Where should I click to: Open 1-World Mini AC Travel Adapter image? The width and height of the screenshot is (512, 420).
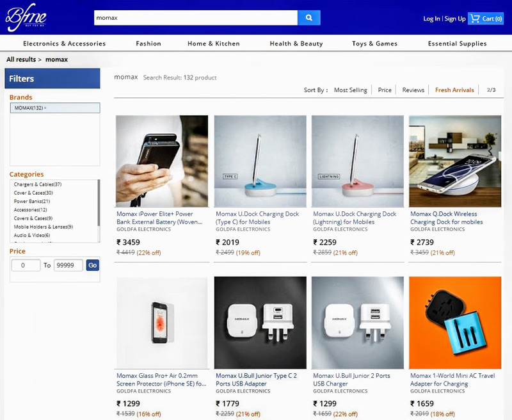click(x=455, y=323)
